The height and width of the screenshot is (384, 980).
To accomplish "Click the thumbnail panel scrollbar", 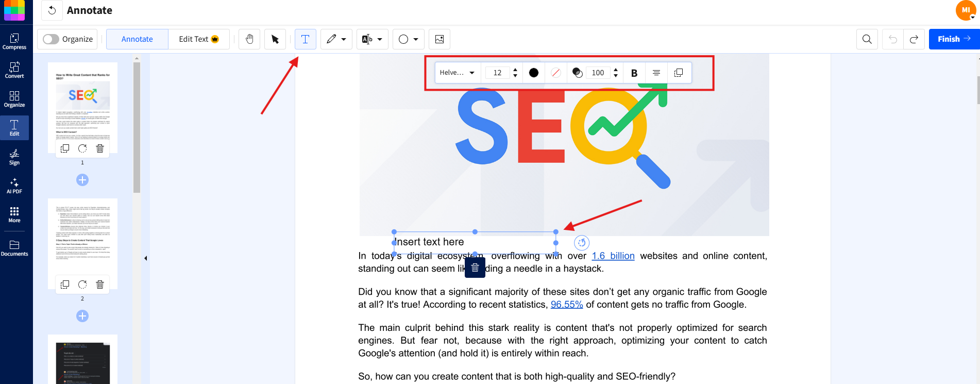I will coord(137,127).
